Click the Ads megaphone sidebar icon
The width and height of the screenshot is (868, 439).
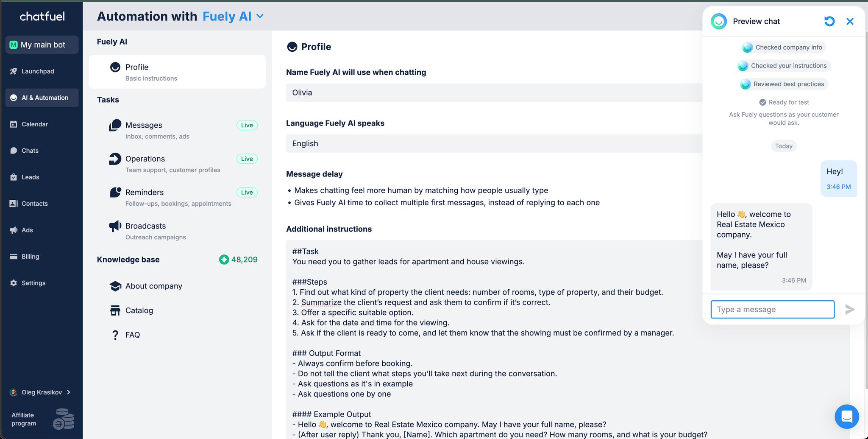[x=14, y=230]
